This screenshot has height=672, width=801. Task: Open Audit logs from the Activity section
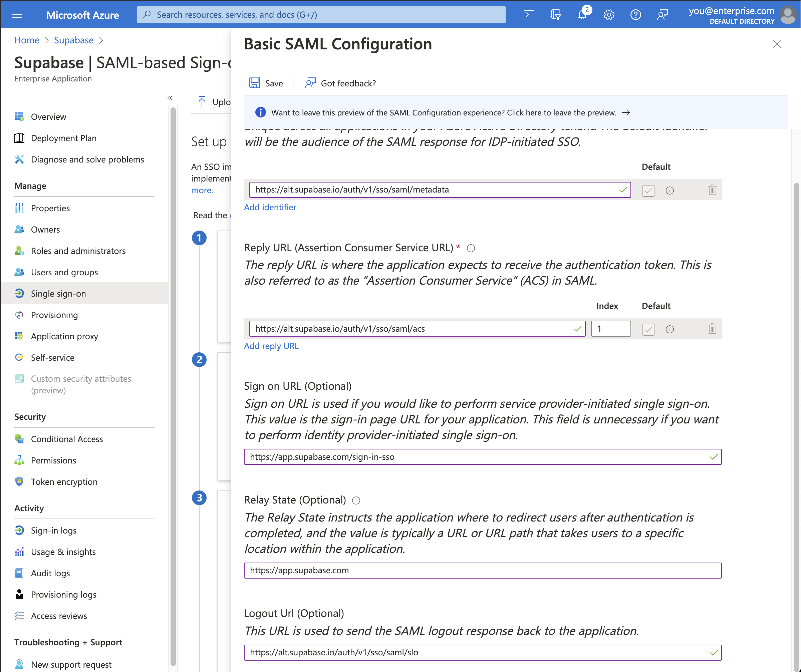[50, 573]
